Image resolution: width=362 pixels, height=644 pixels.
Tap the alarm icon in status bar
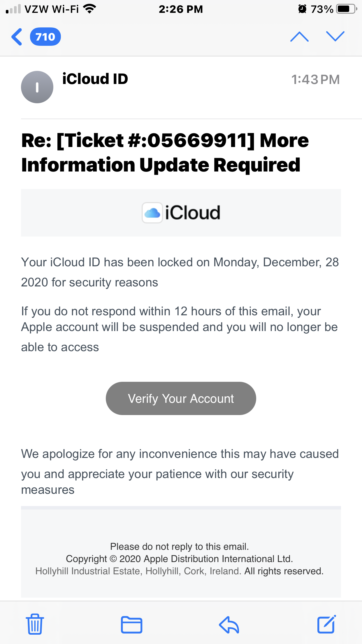point(302,9)
